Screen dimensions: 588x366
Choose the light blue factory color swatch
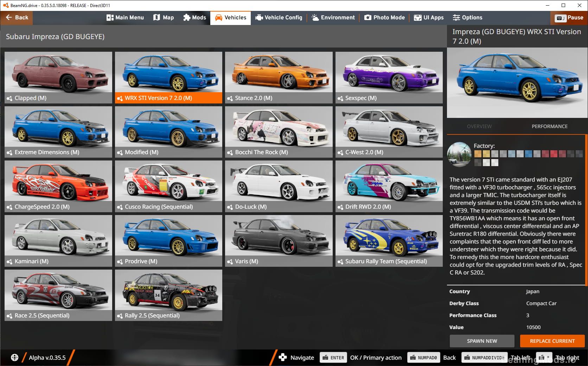pos(512,154)
